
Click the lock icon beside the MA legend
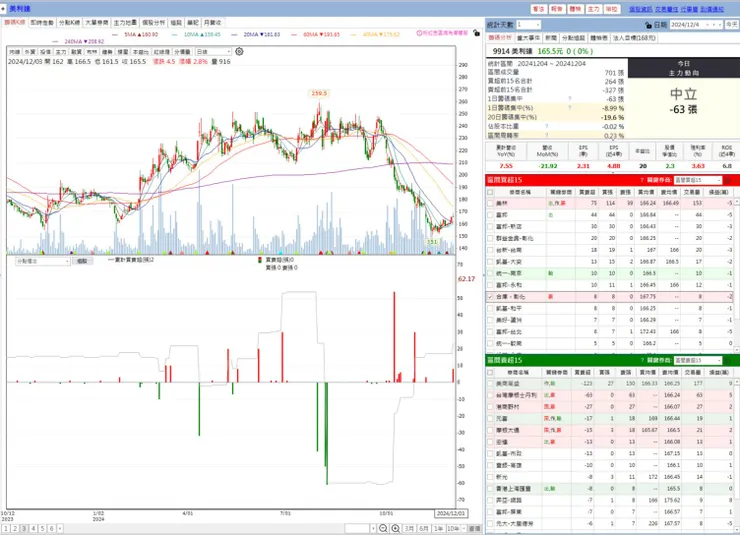coord(476,33)
